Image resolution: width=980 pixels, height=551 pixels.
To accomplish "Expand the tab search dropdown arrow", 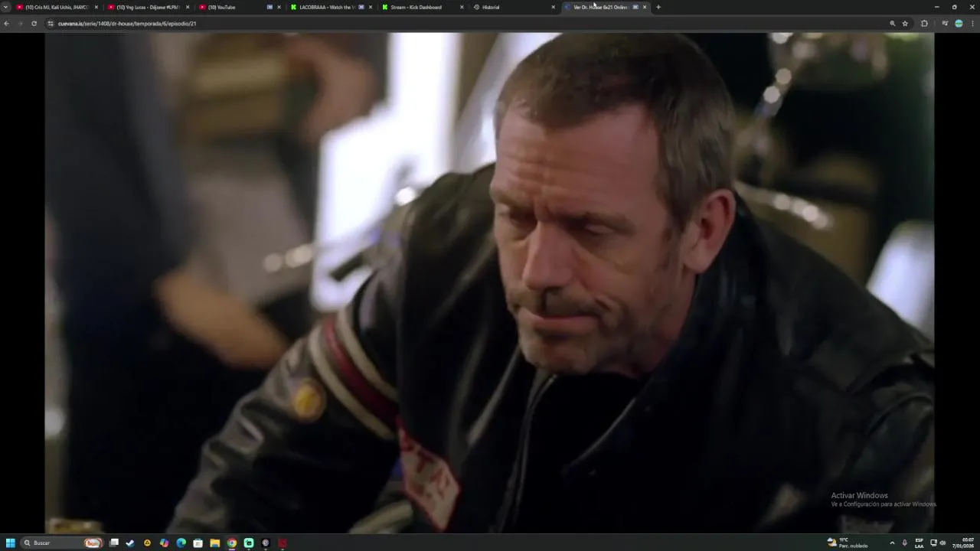I will click(6, 7).
